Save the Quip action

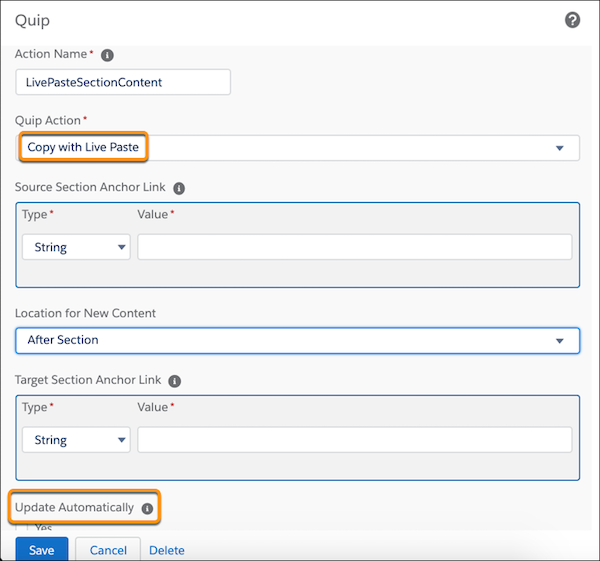pyautogui.click(x=42, y=550)
